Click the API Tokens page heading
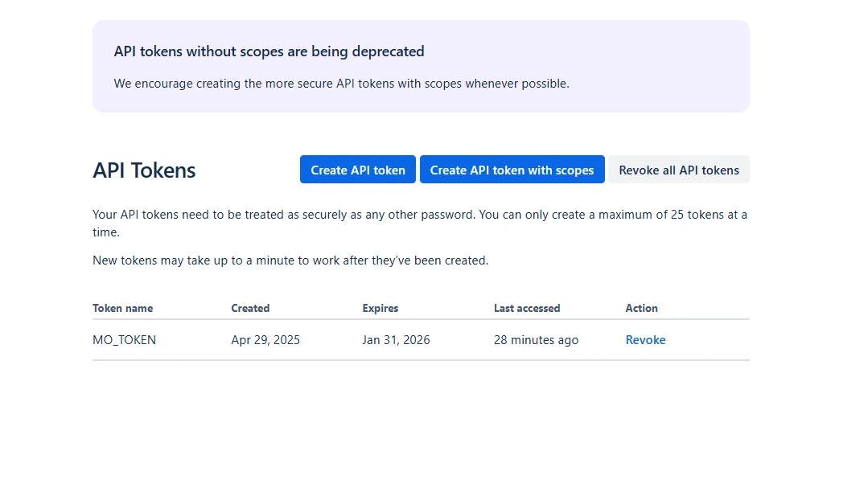This screenshot has width=868, height=484. (143, 170)
